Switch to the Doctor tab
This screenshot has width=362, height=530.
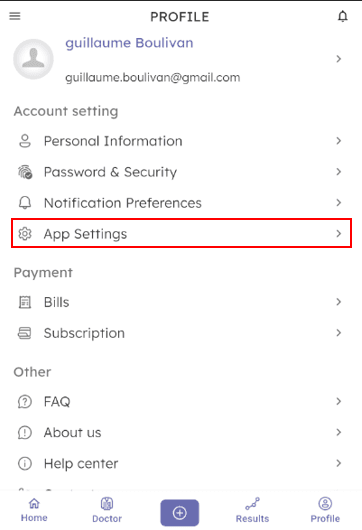click(x=107, y=510)
